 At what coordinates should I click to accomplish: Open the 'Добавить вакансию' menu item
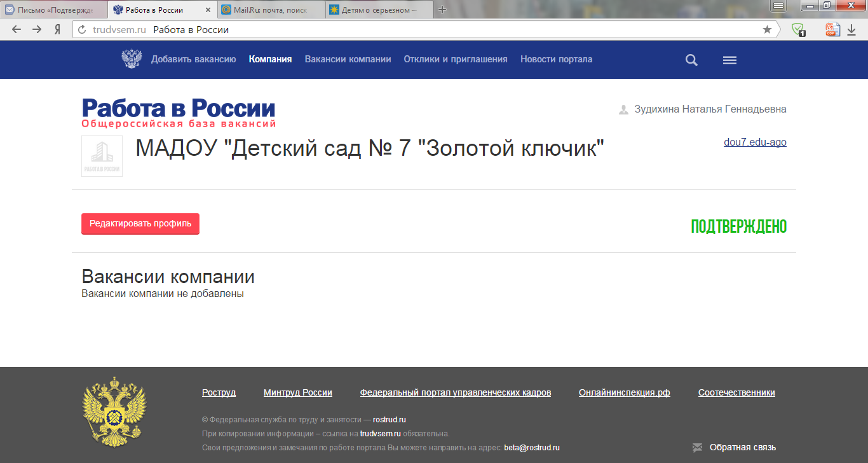pos(193,59)
